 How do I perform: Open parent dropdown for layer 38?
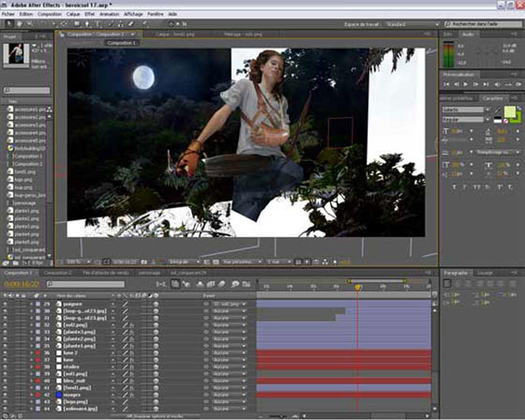[229, 367]
